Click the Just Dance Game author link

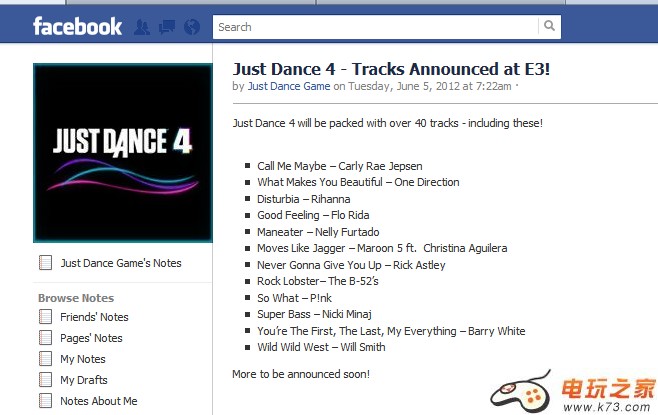click(289, 86)
